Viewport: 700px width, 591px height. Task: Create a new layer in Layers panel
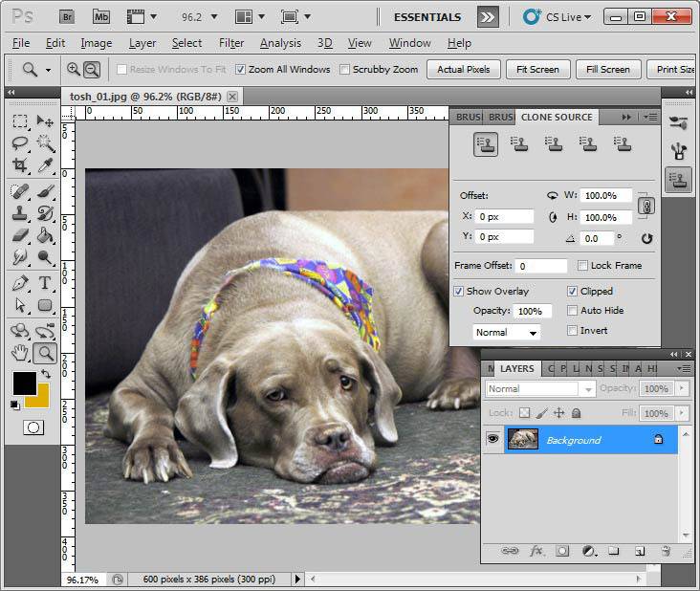640,552
